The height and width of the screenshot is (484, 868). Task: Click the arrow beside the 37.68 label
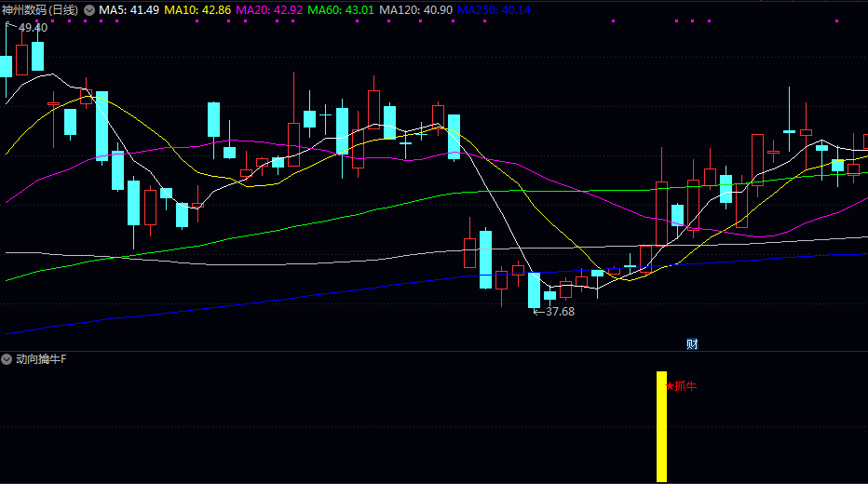click(x=537, y=312)
